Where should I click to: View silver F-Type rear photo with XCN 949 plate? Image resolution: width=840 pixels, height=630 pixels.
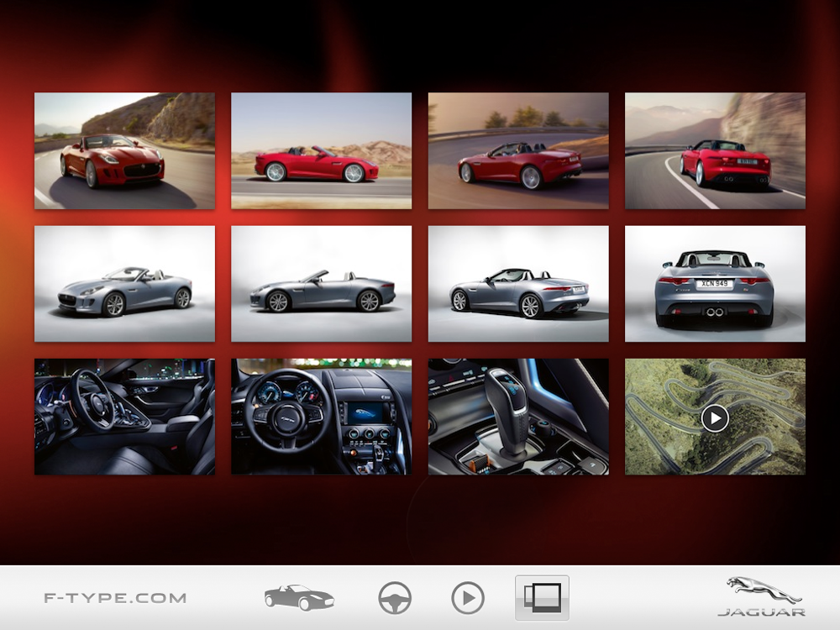click(715, 284)
